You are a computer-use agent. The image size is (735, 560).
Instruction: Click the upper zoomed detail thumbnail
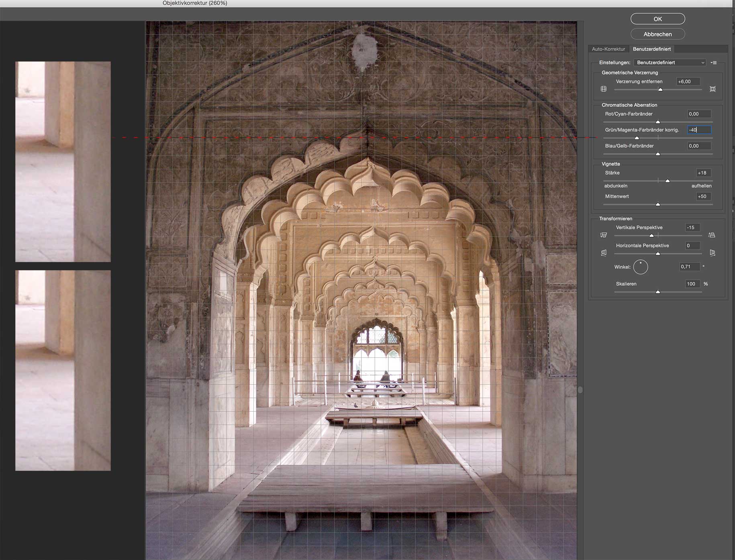pyautogui.click(x=63, y=162)
